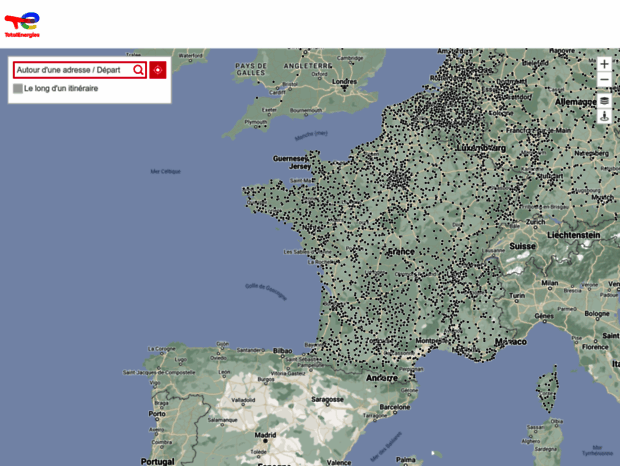Screen dimensions: 620x466
Task: Click the Portugal country label
Action: click(157, 460)
